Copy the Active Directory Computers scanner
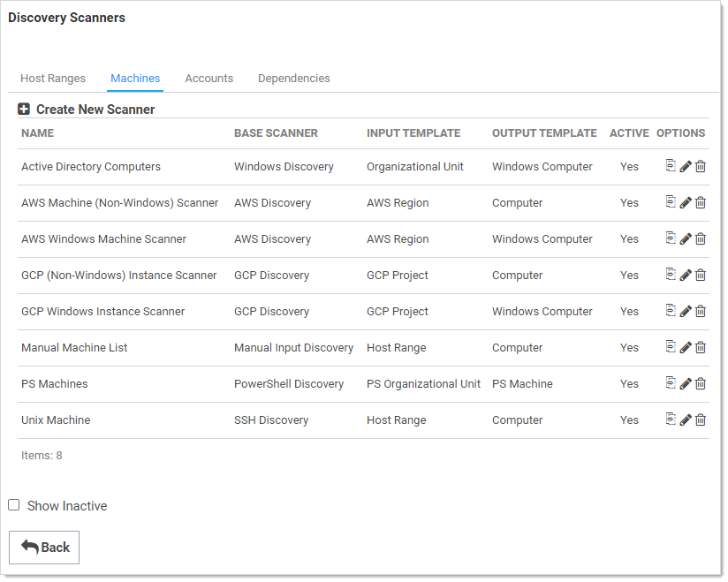 tap(671, 166)
